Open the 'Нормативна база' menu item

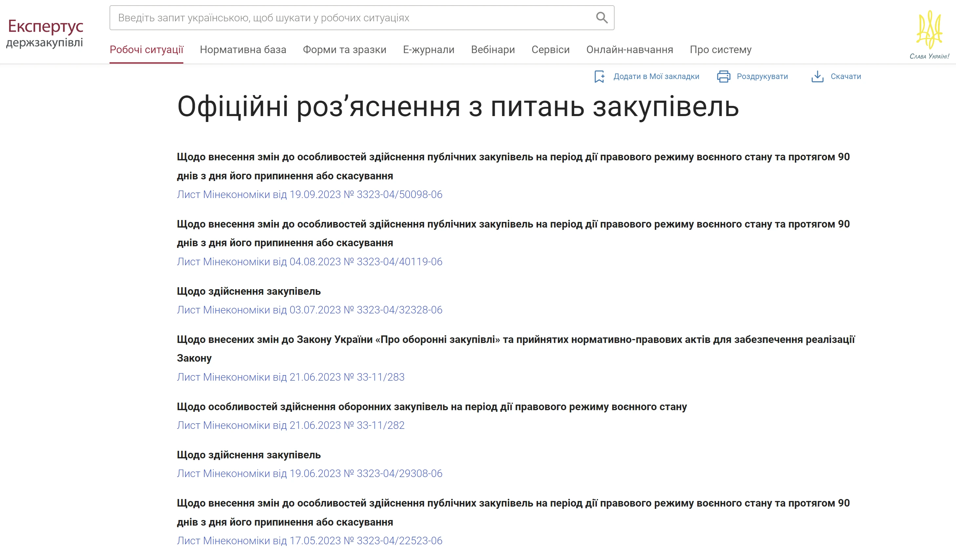[243, 50]
